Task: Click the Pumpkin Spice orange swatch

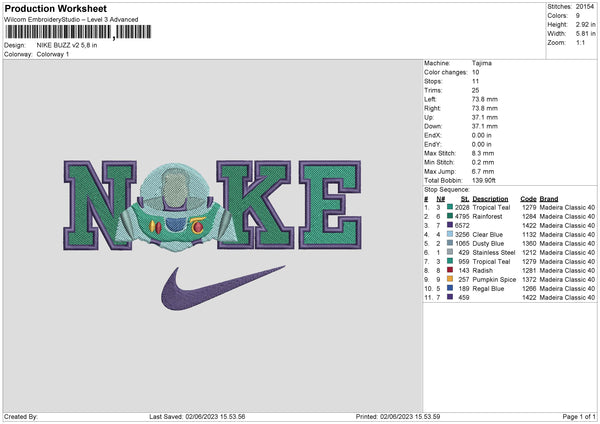Action: [450, 279]
